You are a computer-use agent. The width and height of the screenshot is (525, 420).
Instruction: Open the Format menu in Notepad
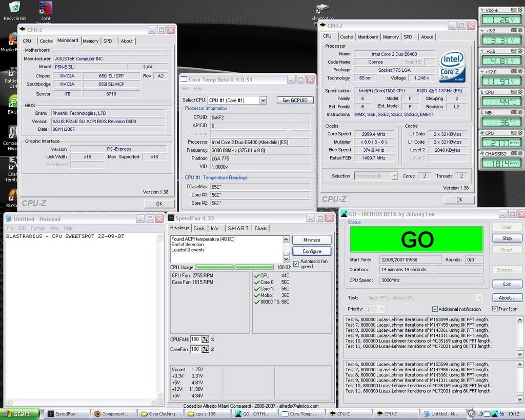(37, 228)
